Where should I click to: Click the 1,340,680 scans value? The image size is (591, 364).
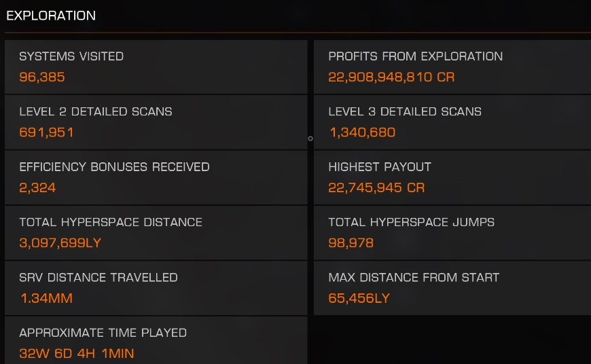(363, 132)
